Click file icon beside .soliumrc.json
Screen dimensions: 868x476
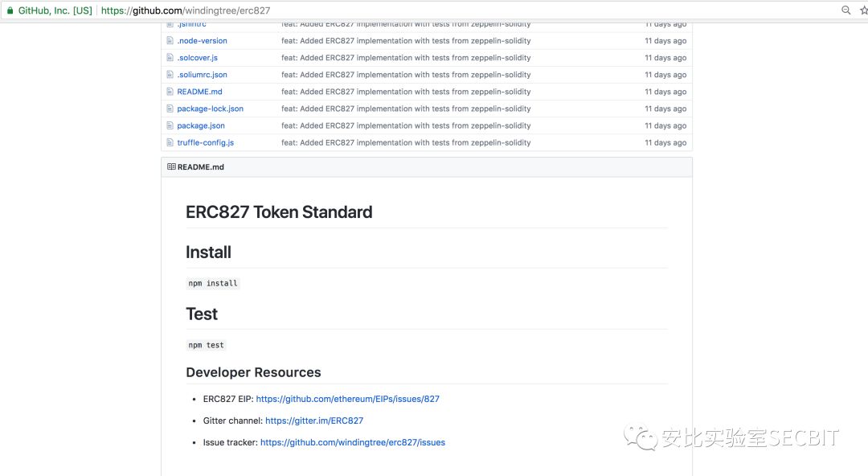[x=170, y=75]
